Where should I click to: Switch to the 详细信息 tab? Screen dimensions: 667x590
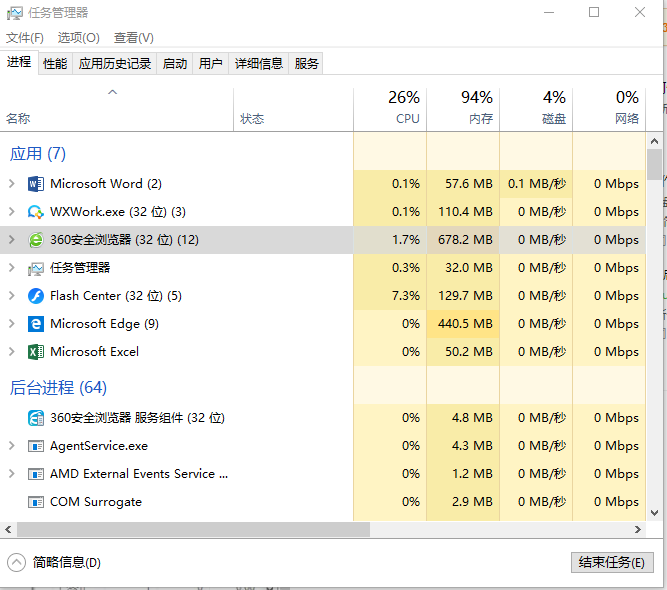[x=259, y=64]
